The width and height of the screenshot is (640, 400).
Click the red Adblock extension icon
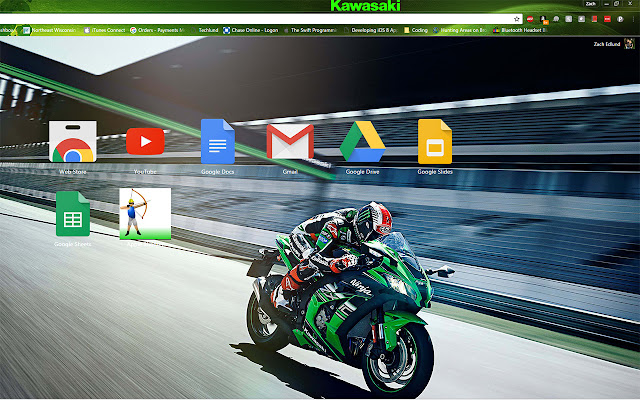click(x=530, y=19)
